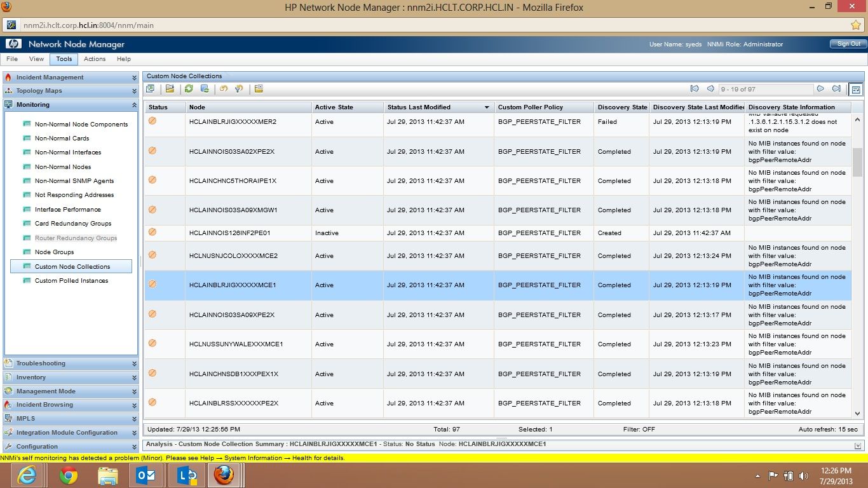Click the restore default filters funnel icon

pyautogui.click(x=239, y=89)
